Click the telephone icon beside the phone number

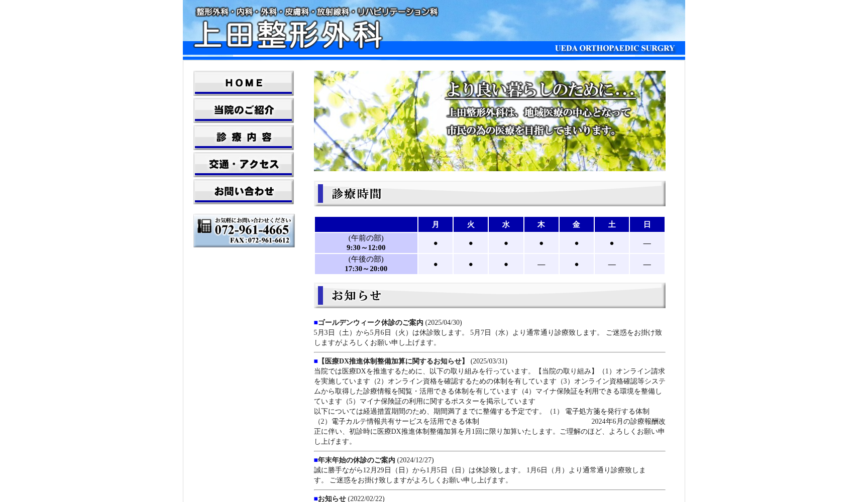click(203, 226)
